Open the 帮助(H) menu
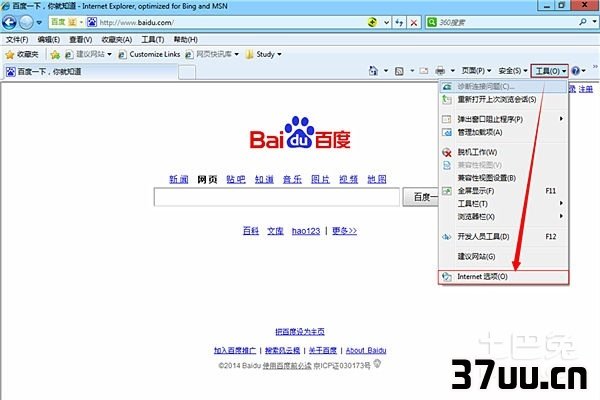Image resolution: width=600 pixels, height=400 pixels. pos(186,39)
